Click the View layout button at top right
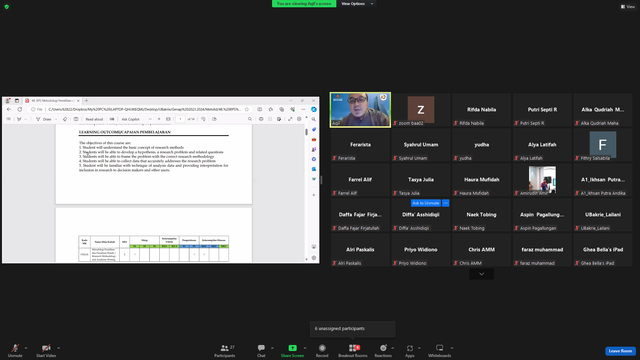This screenshot has width=640, height=360. tap(628, 7)
